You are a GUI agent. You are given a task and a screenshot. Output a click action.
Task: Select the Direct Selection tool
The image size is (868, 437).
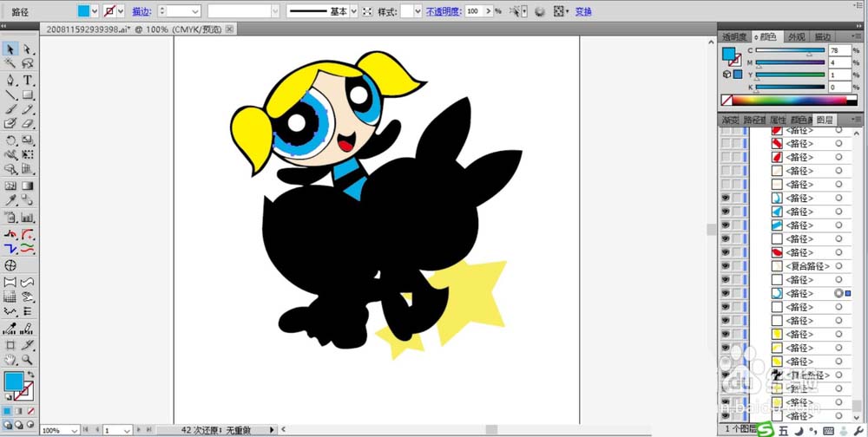[27, 49]
